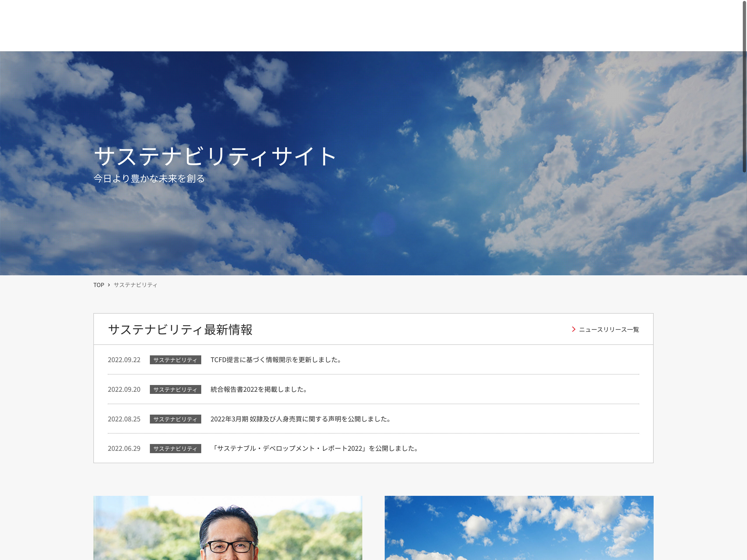Click the サステナビリティサイト hero heading
Image resolution: width=747 pixels, height=560 pixels.
215,157
